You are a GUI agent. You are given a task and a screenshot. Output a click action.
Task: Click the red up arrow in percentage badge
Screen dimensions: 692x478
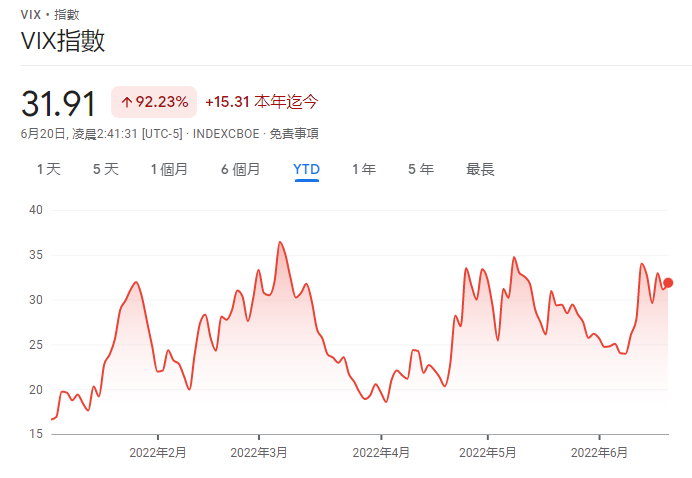(127, 102)
